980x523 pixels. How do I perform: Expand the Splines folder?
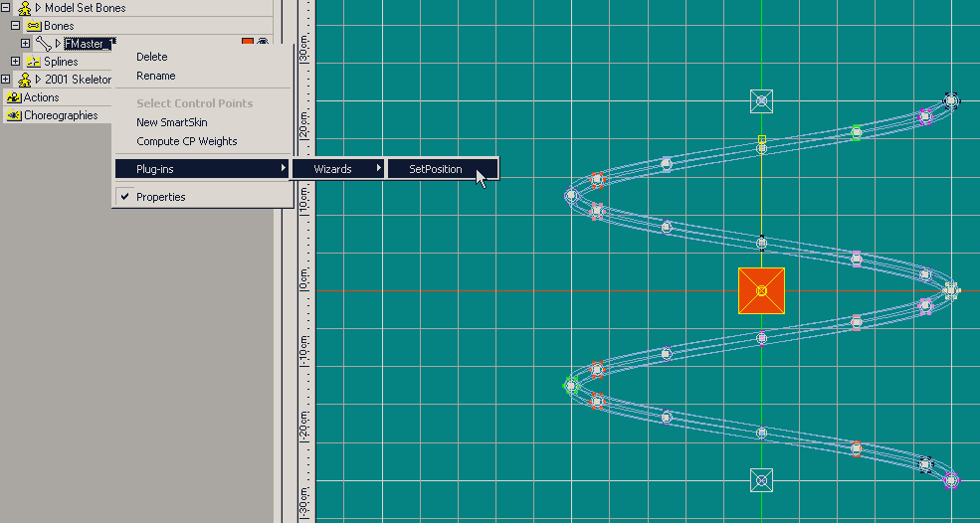coord(16,62)
